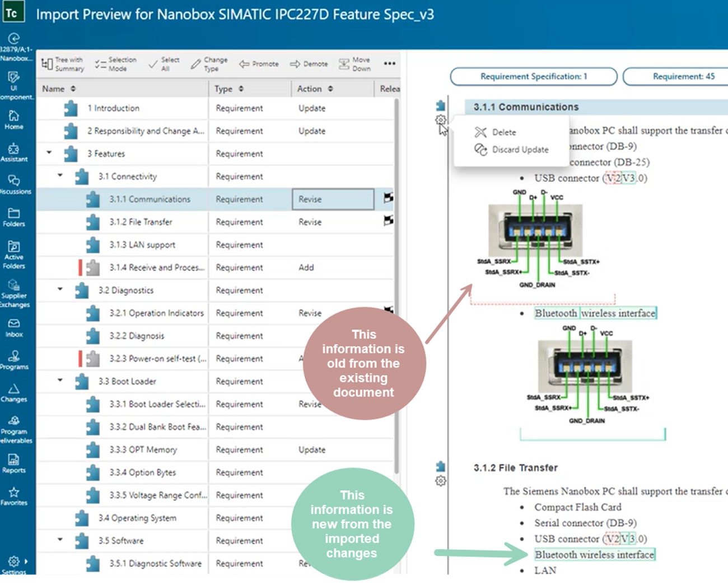This screenshot has width=728, height=585.
Task: Click the Demote toolbar button
Action: pos(309,64)
